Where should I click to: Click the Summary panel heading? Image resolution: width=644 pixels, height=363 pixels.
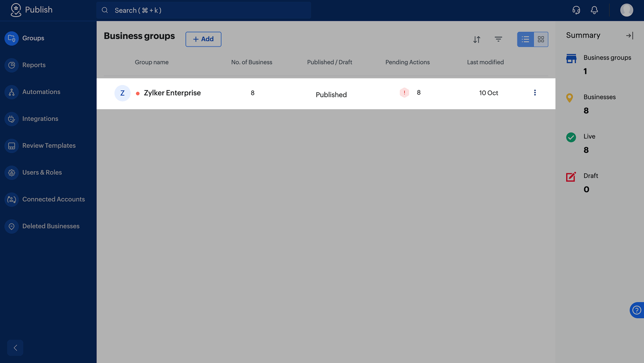click(583, 35)
